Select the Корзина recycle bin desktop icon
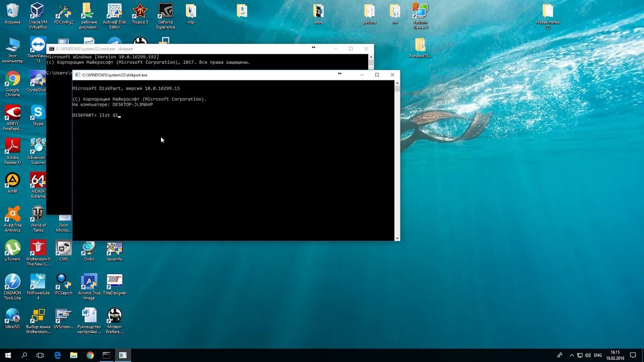This screenshot has width=644, height=362. pos(13,14)
